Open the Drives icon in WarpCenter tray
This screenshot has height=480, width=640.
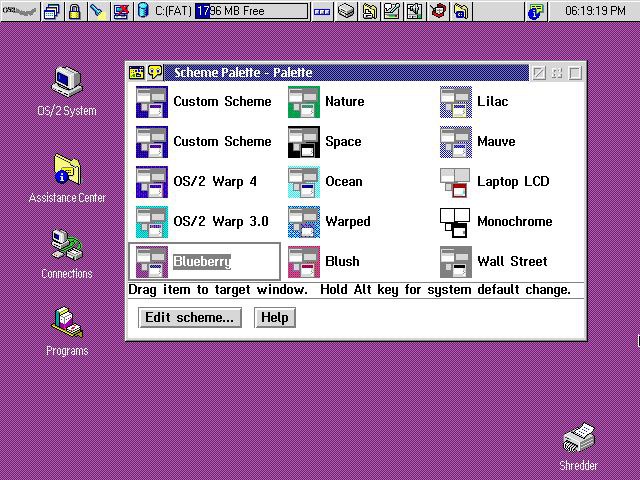pos(346,11)
